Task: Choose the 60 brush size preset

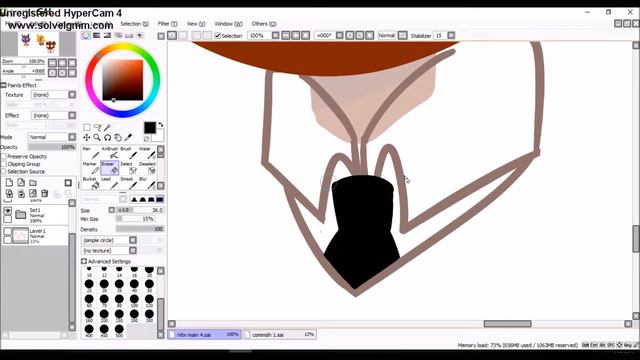Action: (x=89, y=300)
